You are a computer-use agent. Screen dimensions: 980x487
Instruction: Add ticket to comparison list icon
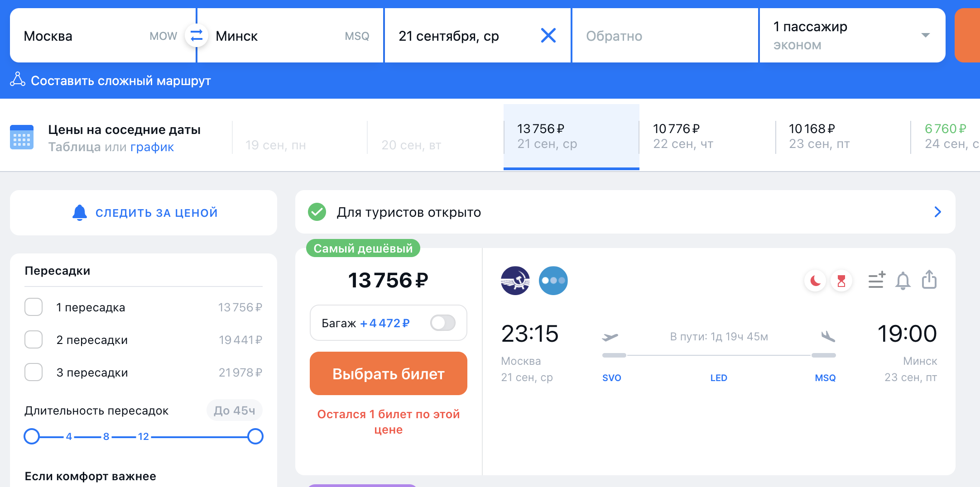pos(876,281)
